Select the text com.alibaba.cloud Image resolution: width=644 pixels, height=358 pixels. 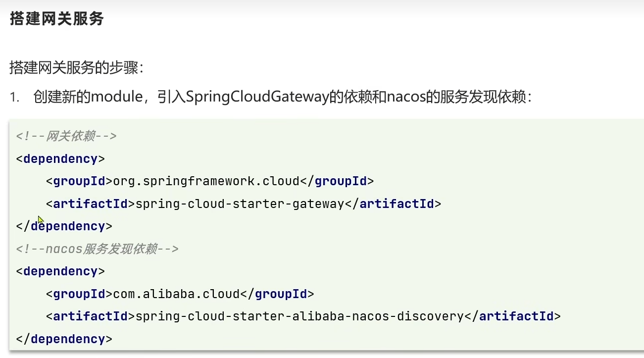(x=177, y=294)
